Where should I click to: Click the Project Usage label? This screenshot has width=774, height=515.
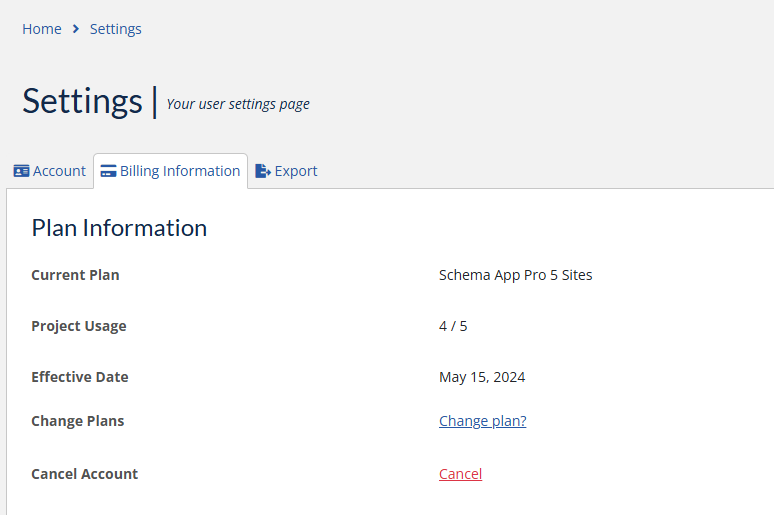(78, 326)
